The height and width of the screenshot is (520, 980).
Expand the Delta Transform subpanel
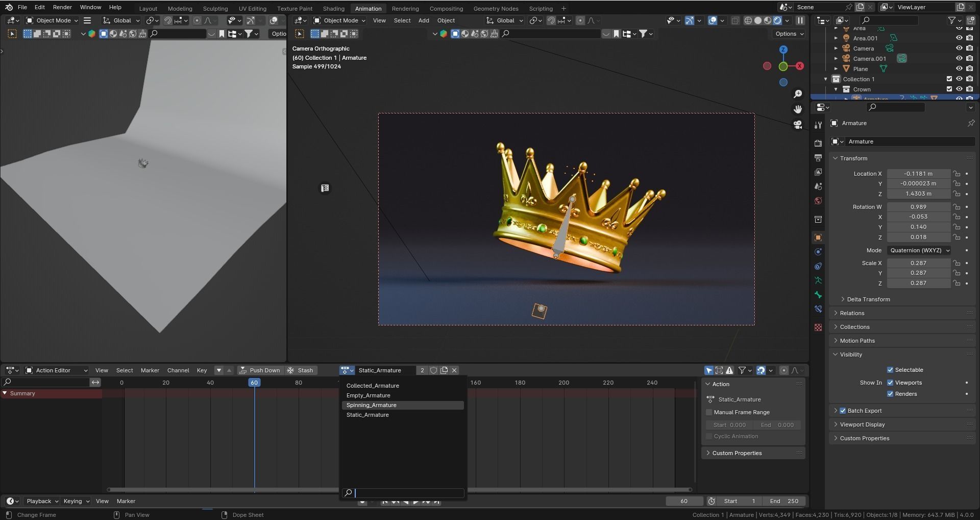pyautogui.click(x=868, y=299)
